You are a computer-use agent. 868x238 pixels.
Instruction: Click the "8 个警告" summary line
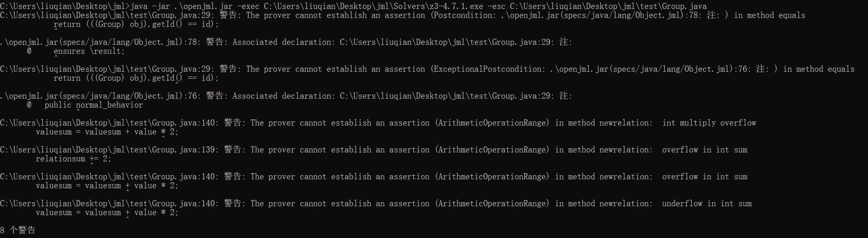pyautogui.click(x=18, y=230)
